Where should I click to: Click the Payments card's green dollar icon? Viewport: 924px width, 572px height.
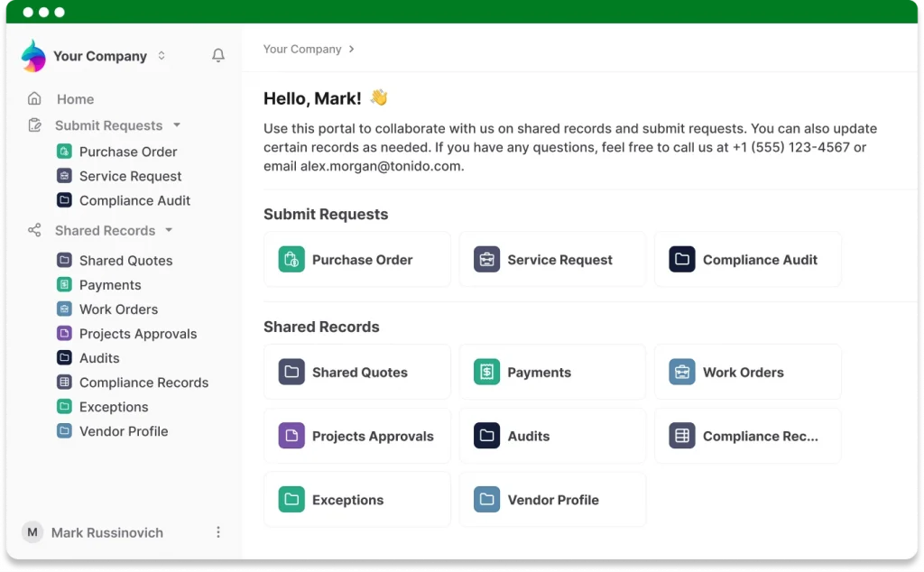[486, 372]
